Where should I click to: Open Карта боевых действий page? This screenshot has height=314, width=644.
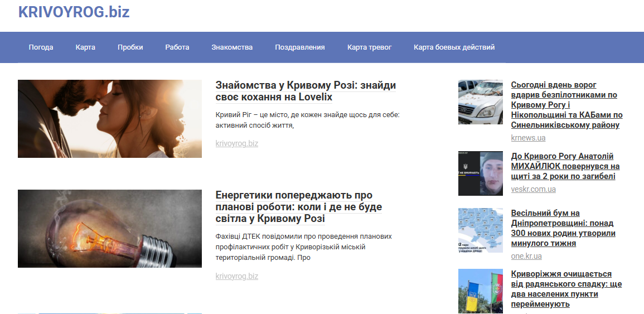point(454,47)
